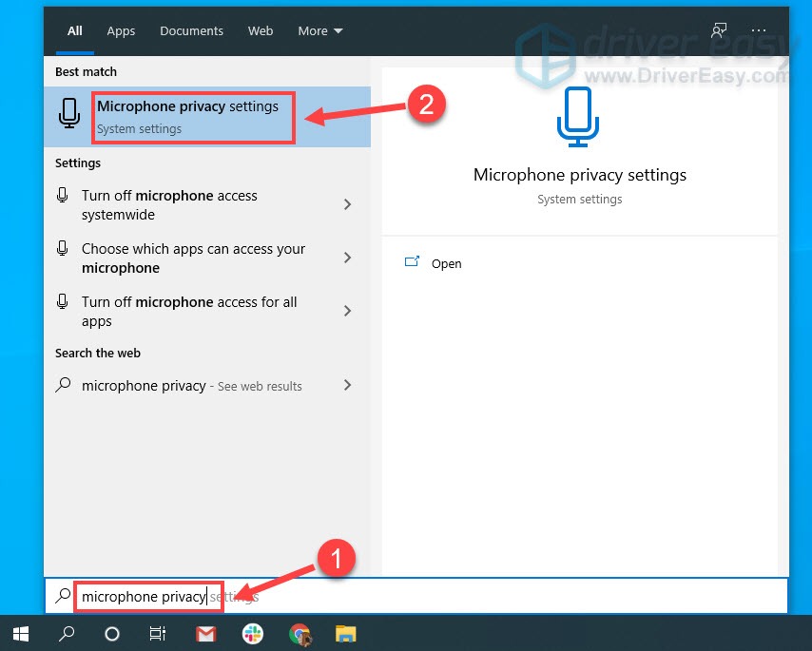Click Open in the preview pane
Image resolution: width=812 pixels, height=651 pixels.
[446, 263]
